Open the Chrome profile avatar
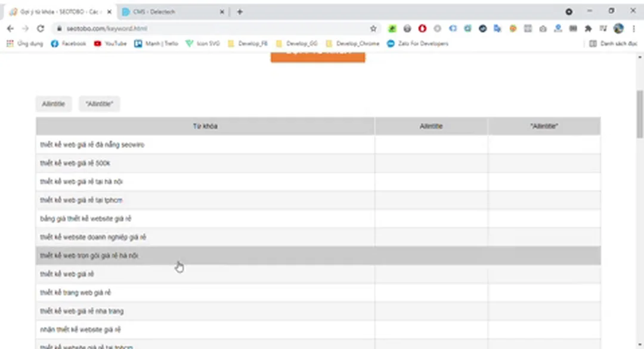644x349 pixels. point(618,29)
